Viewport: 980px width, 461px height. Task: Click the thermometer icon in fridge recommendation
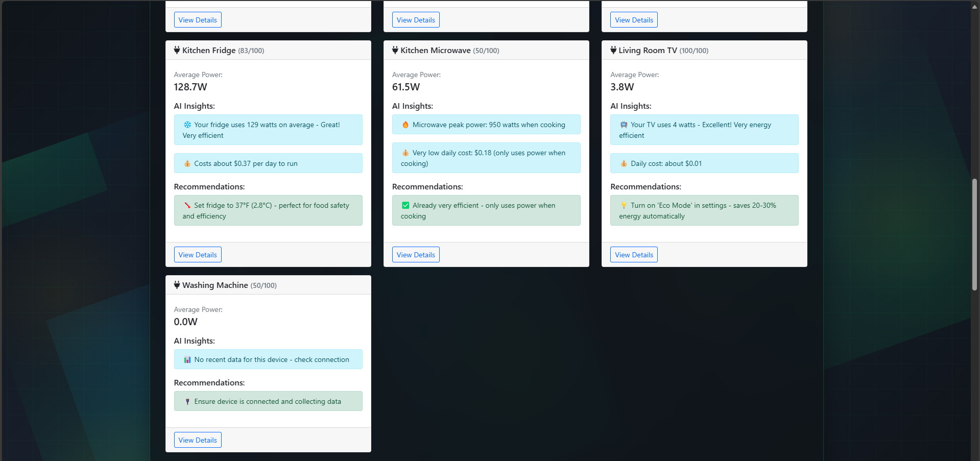coord(187,205)
